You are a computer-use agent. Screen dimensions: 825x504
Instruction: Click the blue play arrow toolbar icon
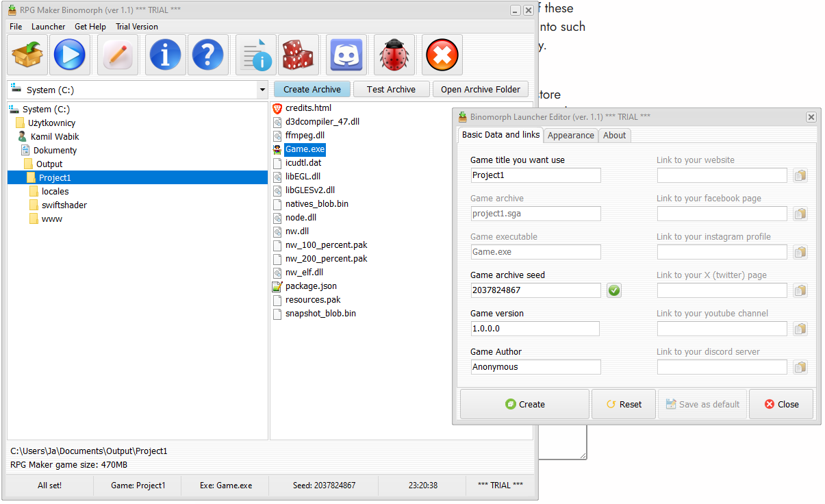tap(70, 55)
